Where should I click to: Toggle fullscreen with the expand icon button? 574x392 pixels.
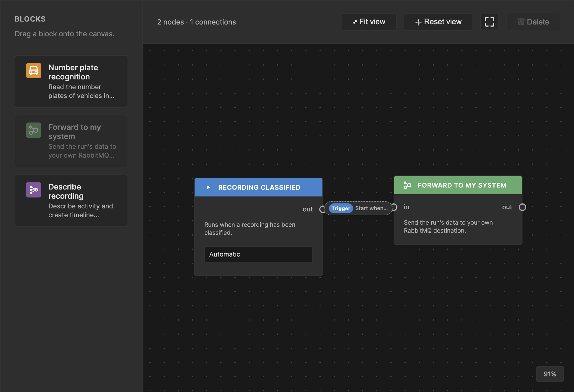coord(490,22)
